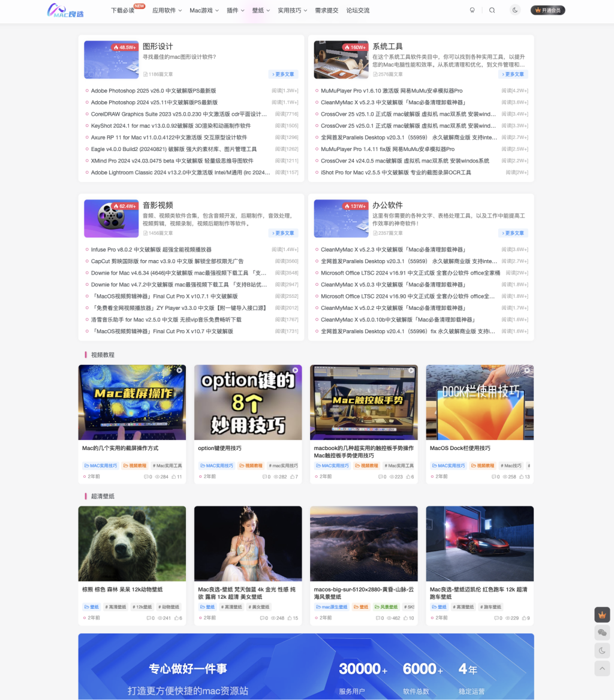Click the floating crown membership icon

[x=602, y=615]
